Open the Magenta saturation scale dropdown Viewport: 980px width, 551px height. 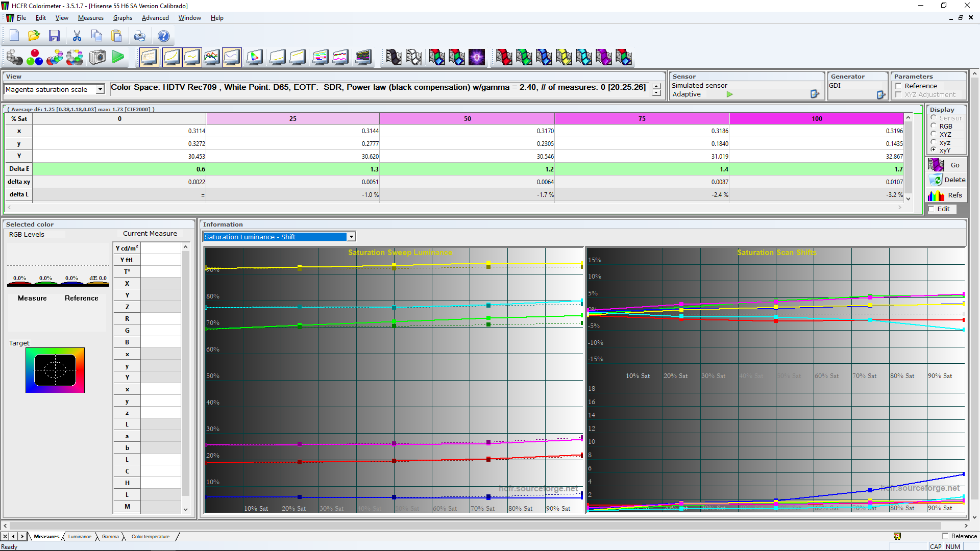100,89
